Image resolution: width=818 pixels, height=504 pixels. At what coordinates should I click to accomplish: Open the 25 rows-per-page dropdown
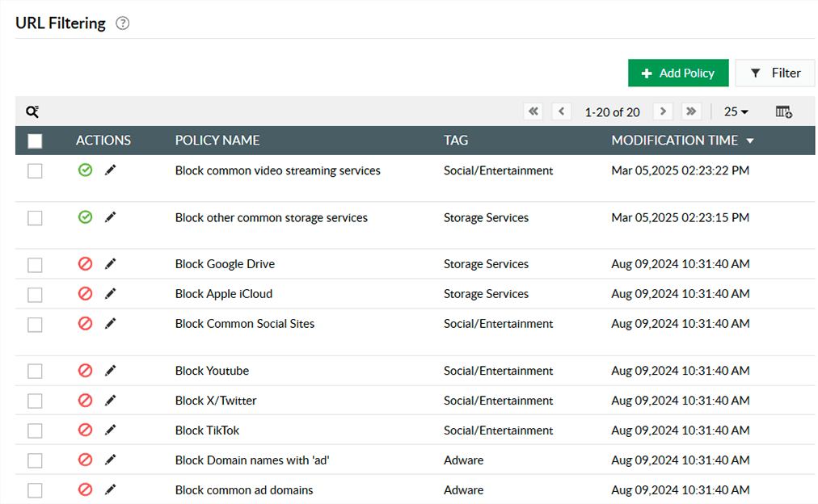pyautogui.click(x=736, y=111)
